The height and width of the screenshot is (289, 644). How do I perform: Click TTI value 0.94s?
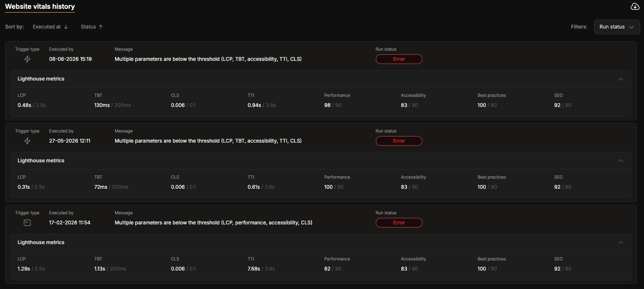click(255, 105)
